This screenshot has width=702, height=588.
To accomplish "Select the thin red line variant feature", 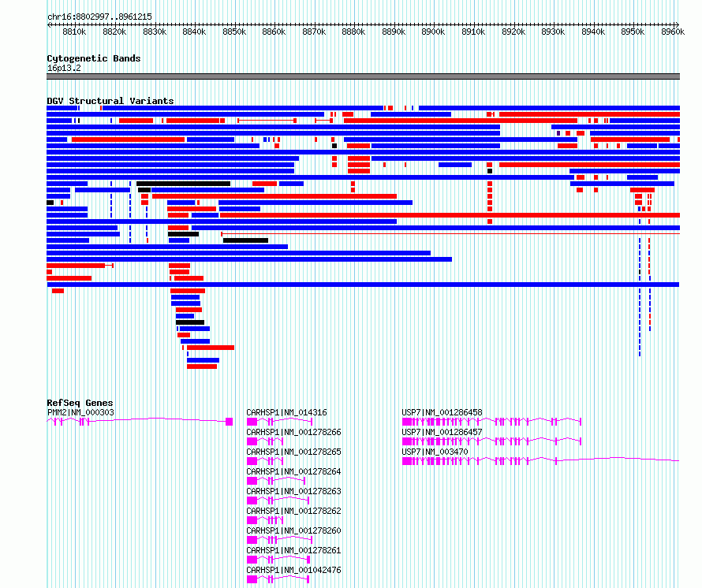I will 450,233.
